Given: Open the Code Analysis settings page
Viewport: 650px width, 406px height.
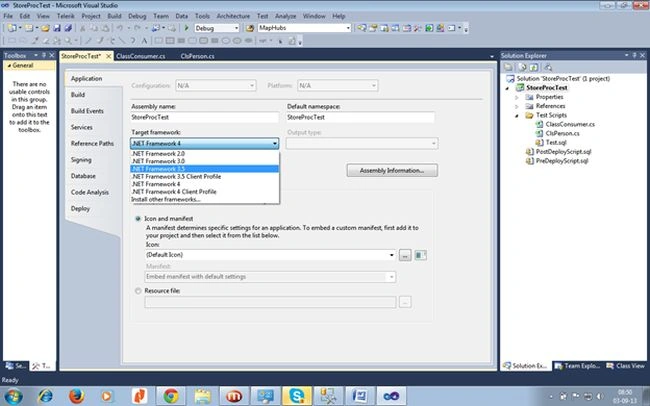Looking at the screenshot, I should [90, 192].
